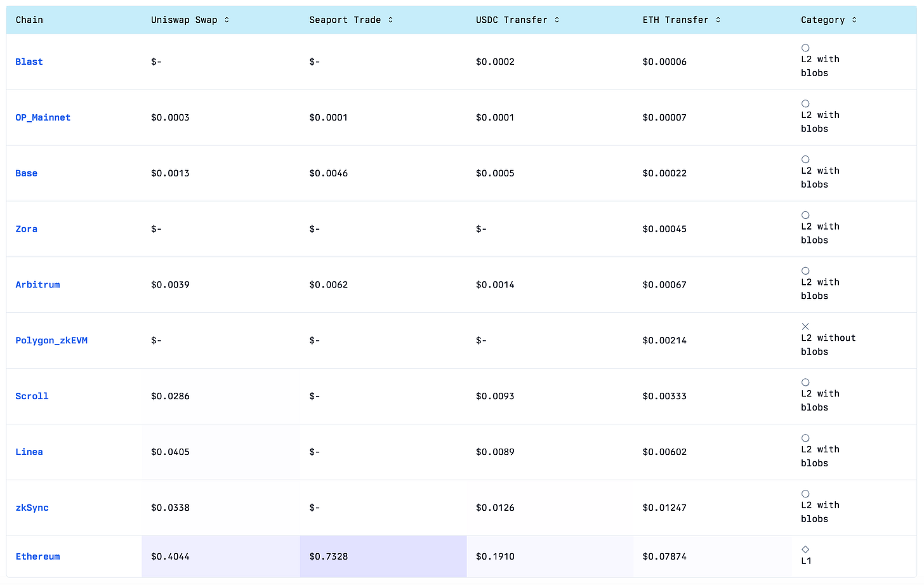Select Ethereum ETH Transfer value $0.07874
Screen dimensions: 924x585
click(664, 557)
